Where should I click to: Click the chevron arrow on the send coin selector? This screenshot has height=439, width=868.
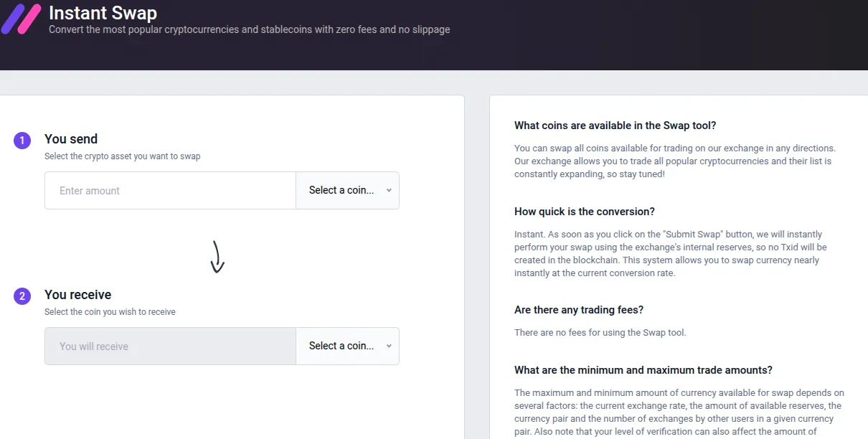389,190
